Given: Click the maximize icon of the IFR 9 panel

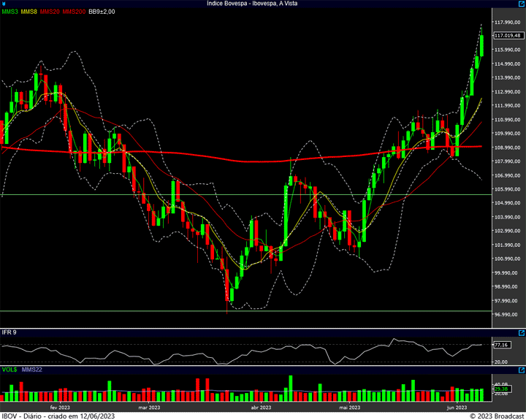Looking at the screenshot, I should point(521,332).
